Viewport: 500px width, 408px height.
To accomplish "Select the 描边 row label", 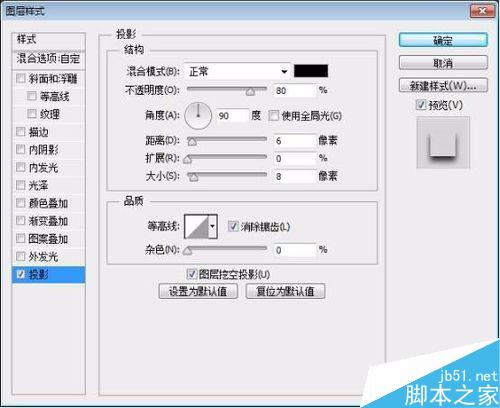I will point(39,132).
